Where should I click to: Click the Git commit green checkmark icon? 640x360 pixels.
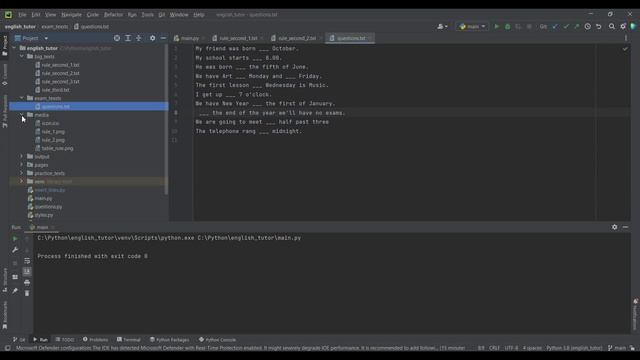tap(566, 27)
